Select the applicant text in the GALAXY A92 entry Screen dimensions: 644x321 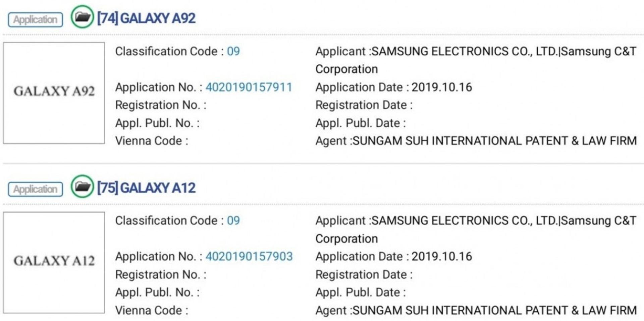(x=503, y=51)
